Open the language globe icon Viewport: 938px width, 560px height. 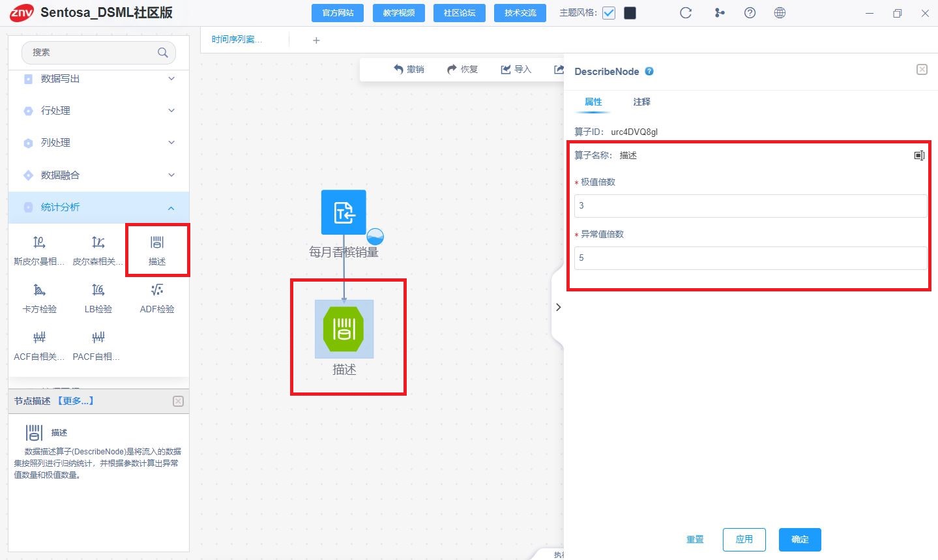point(780,13)
